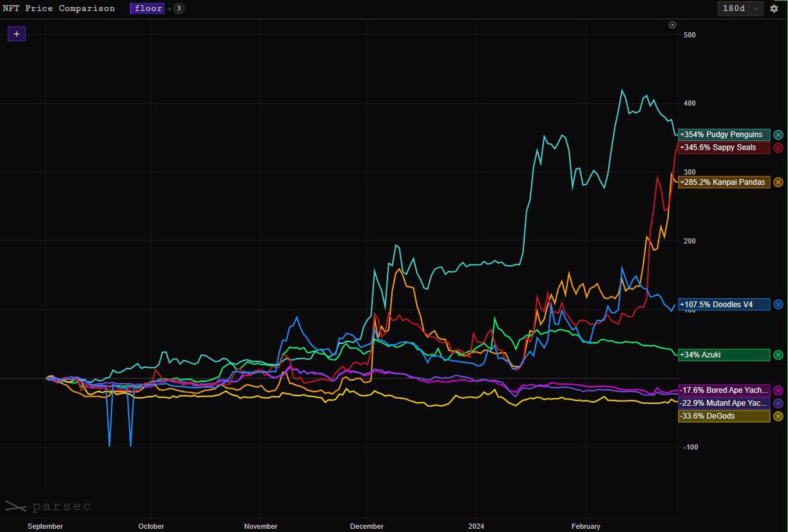Remove Kanpai Pandas series via X icon
Screen dimensions: 788x532
[778, 182]
